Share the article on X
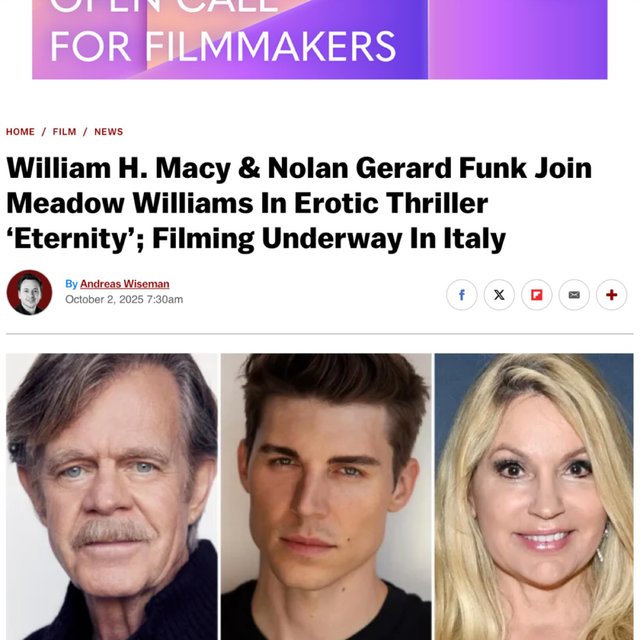Viewport: 640px width, 640px height. pyautogui.click(x=499, y=295)
